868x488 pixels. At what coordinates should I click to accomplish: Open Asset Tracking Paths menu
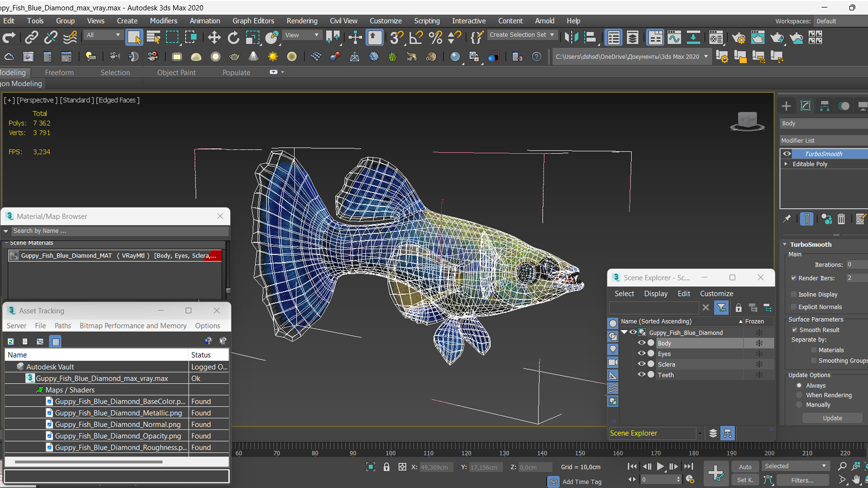click(x=63, y=325)
